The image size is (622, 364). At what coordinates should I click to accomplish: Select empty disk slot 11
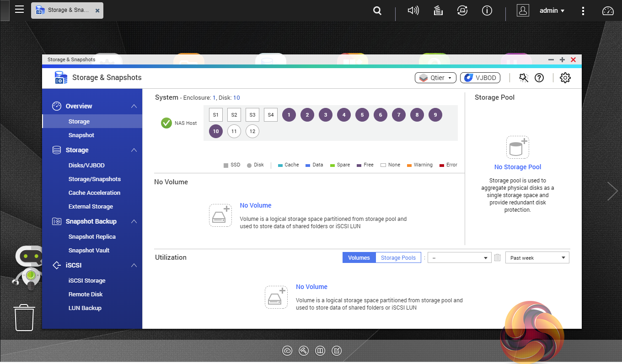(234, 131)
